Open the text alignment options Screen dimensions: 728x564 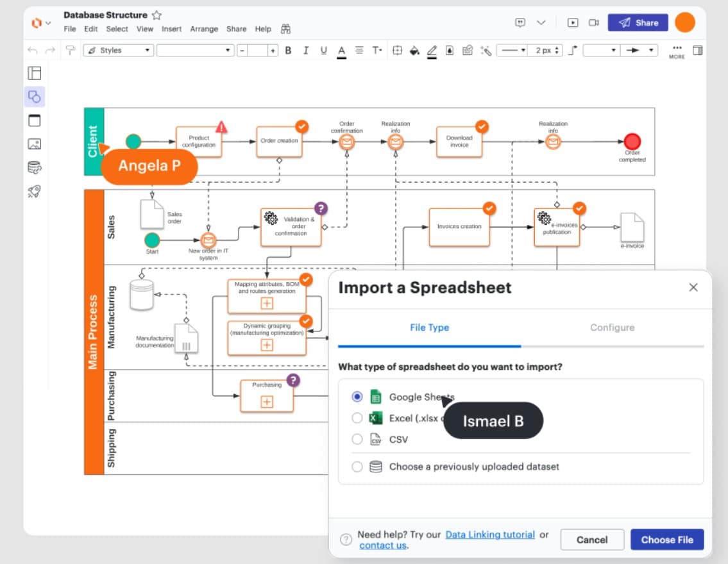(x=359, y=50)
